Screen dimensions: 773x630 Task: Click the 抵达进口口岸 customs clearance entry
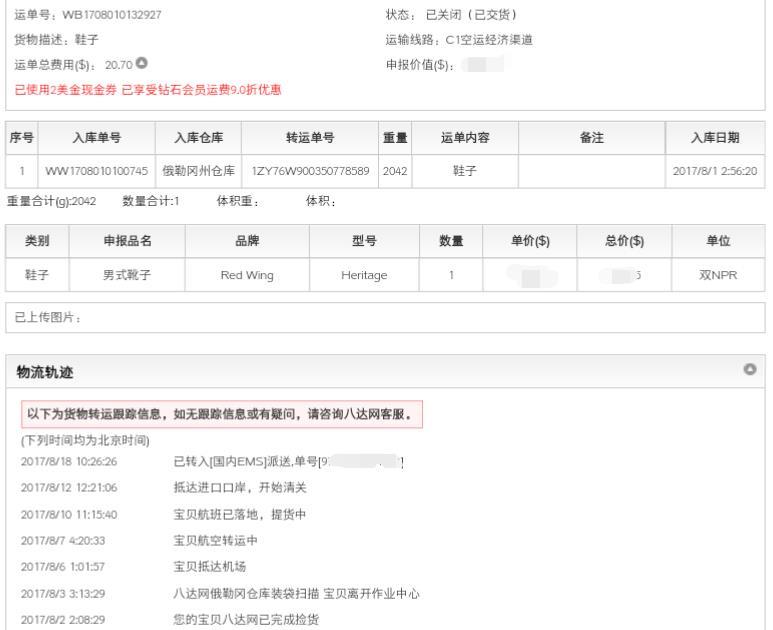point(239,488)
